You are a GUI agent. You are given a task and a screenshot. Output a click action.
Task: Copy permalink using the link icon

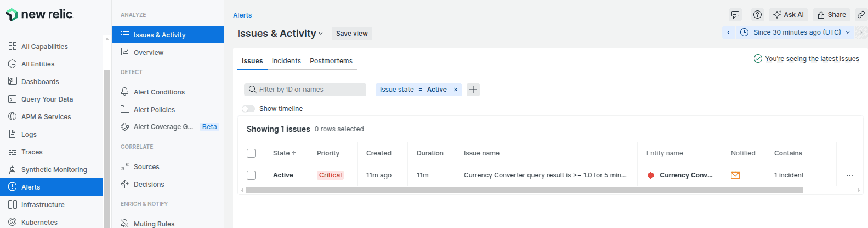coord(861,15)
